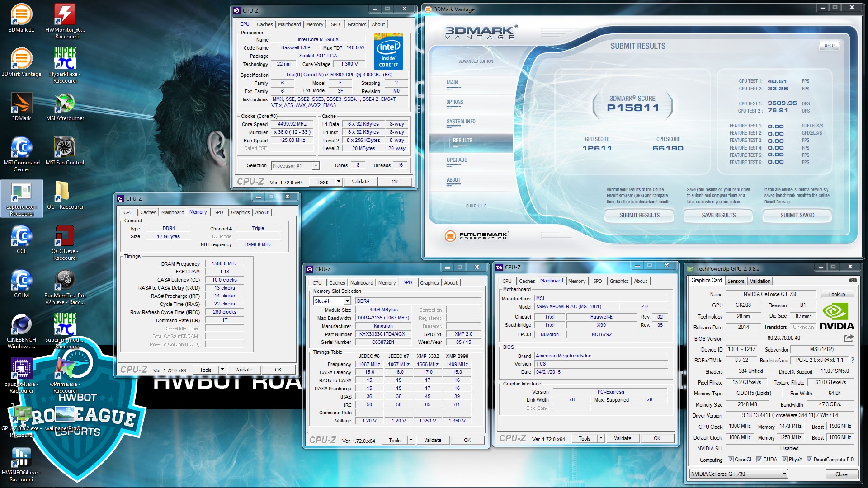Expand Tools arrow in CPU-Z Mainboard window
This screenshot has height=488, width=868.
click(x=601, y=438)
